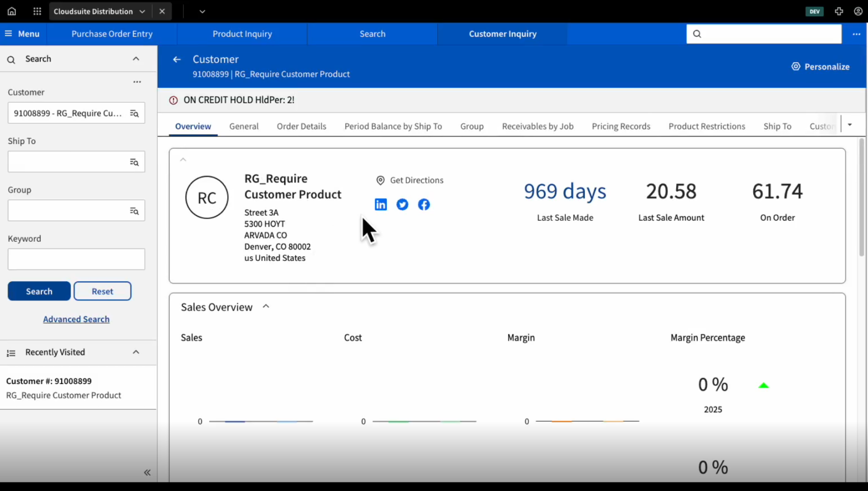The width and height of the screenshot is (868, 491).
Task: Open the LinkedIn icon
Action: coord(381,205)
